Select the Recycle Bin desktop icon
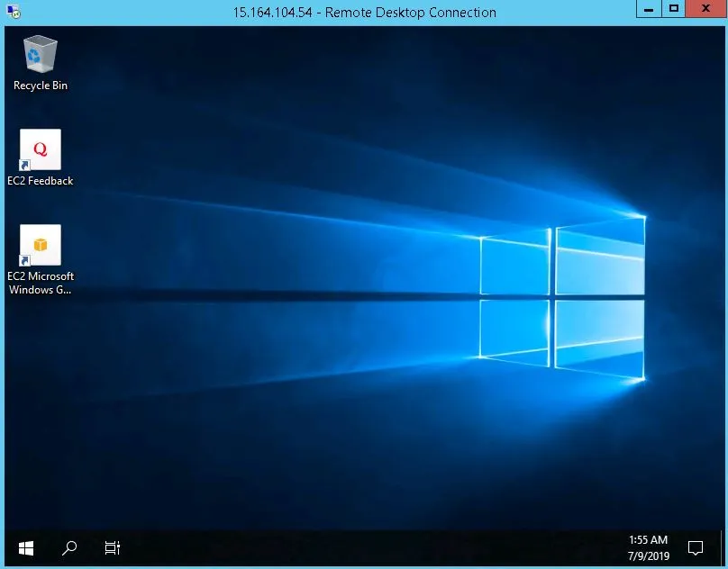Screen dimensions: 728x569 point(41,54)
